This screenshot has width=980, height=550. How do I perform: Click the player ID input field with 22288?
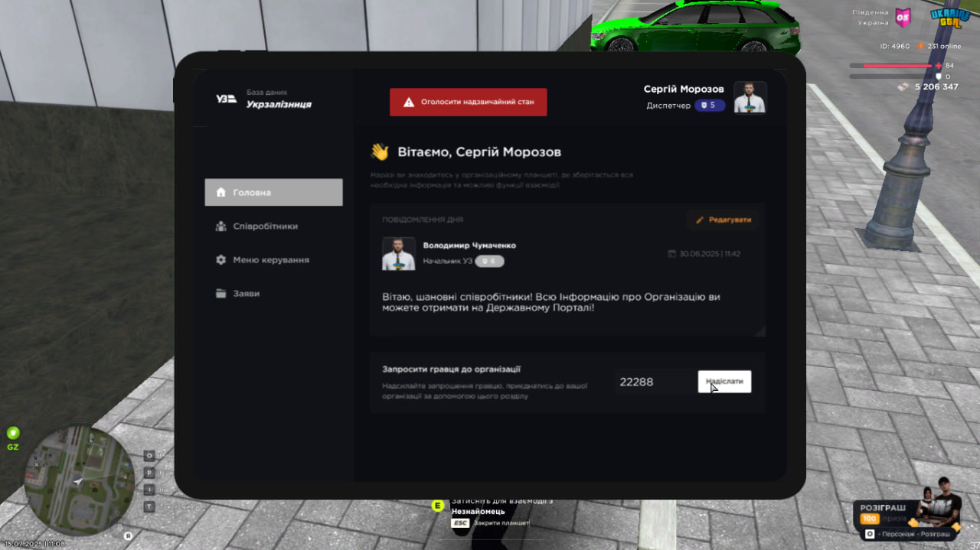pyautogui.click(x=654, y=382)
